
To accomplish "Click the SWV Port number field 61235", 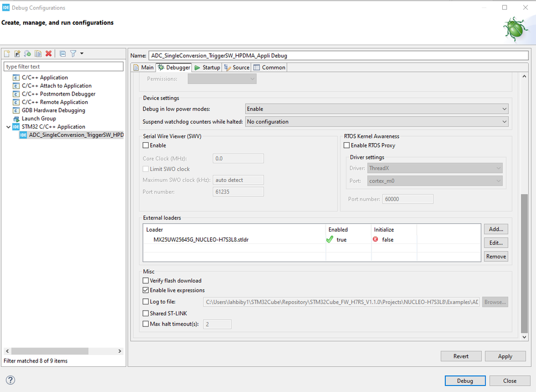I will click(x=238, y=192).
